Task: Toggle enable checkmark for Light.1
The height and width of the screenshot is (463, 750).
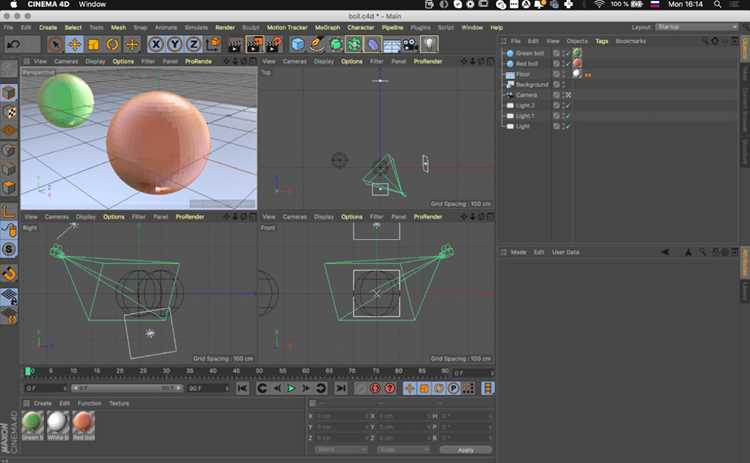Action: (x=568, y=116)
